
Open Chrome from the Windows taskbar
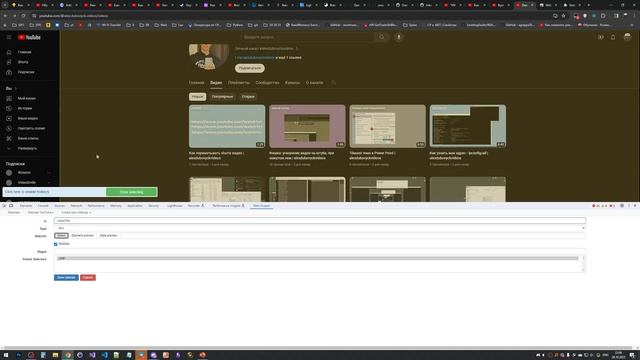68,355
